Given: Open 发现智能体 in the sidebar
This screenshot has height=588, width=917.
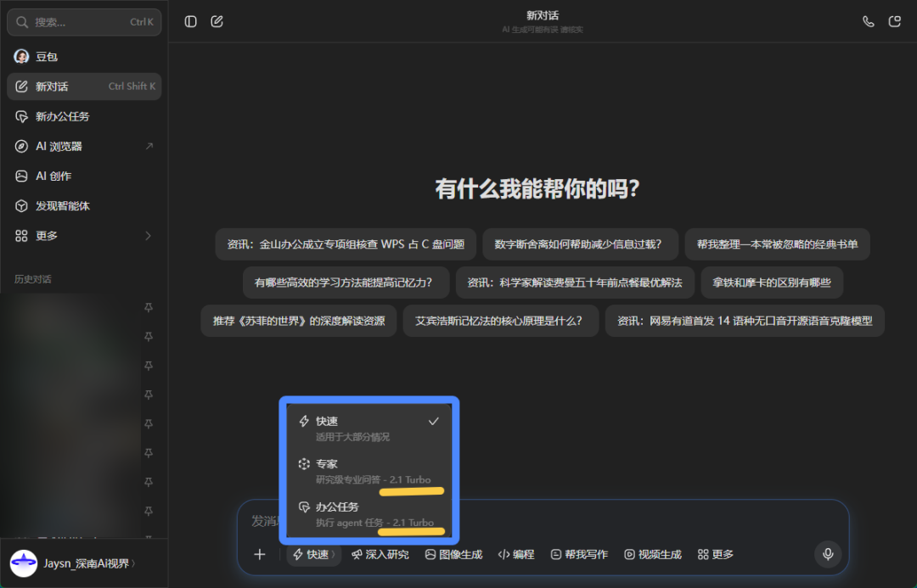Looking at the screenshot, I should click(84, 205).
